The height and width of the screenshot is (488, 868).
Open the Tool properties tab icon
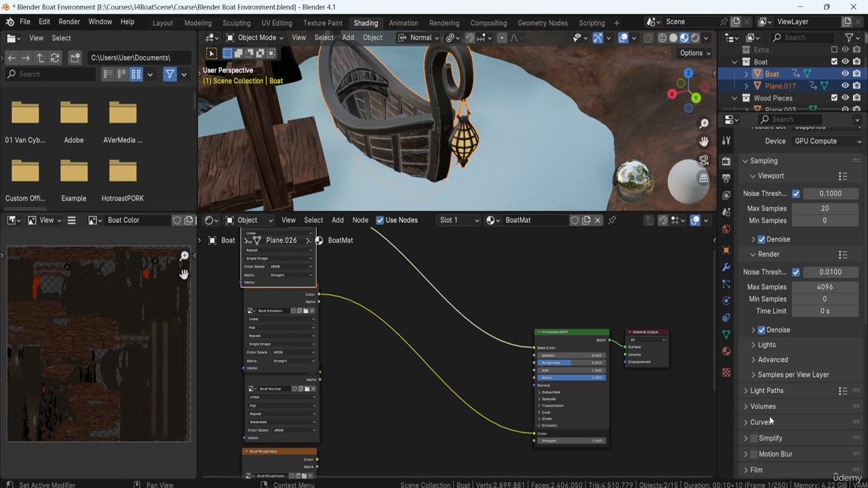click(x=726, y=141)
